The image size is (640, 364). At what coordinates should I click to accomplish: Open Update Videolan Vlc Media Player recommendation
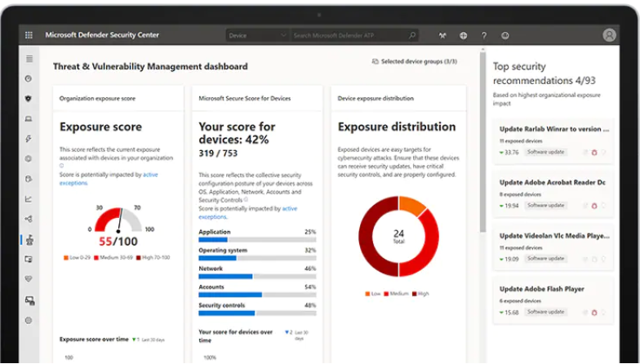(x=554, y=236)
